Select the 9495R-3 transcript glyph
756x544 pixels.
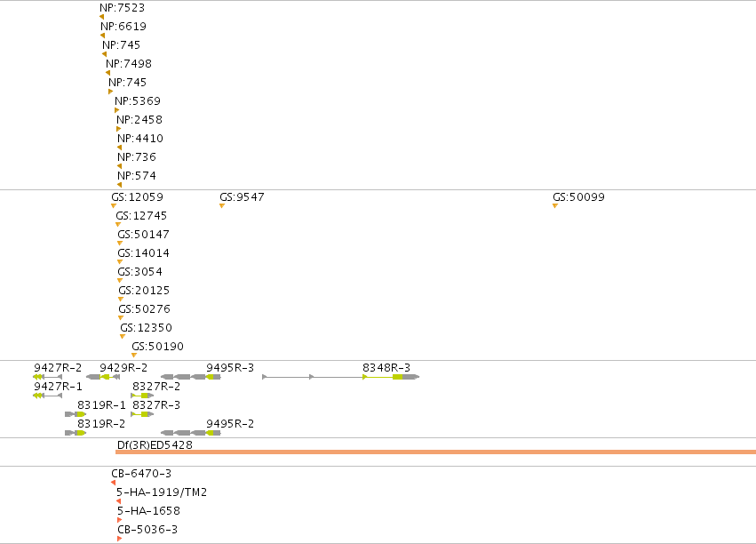click(190, 377)
